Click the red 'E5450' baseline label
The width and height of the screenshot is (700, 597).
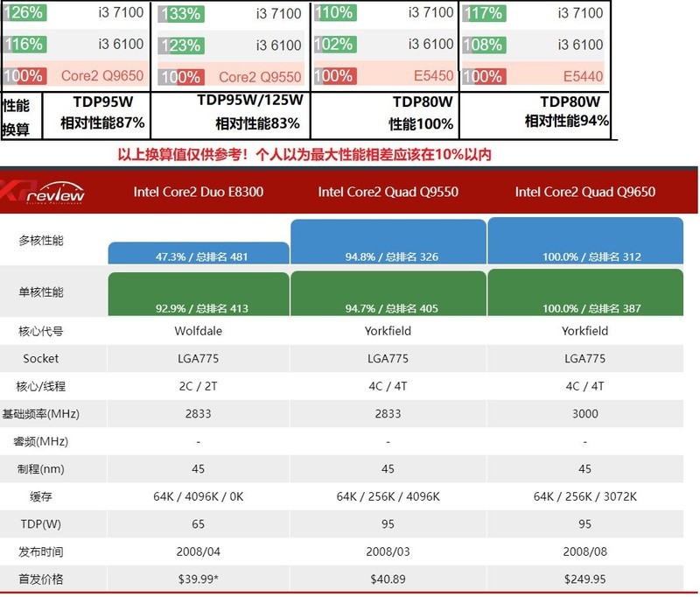[433, 75]
